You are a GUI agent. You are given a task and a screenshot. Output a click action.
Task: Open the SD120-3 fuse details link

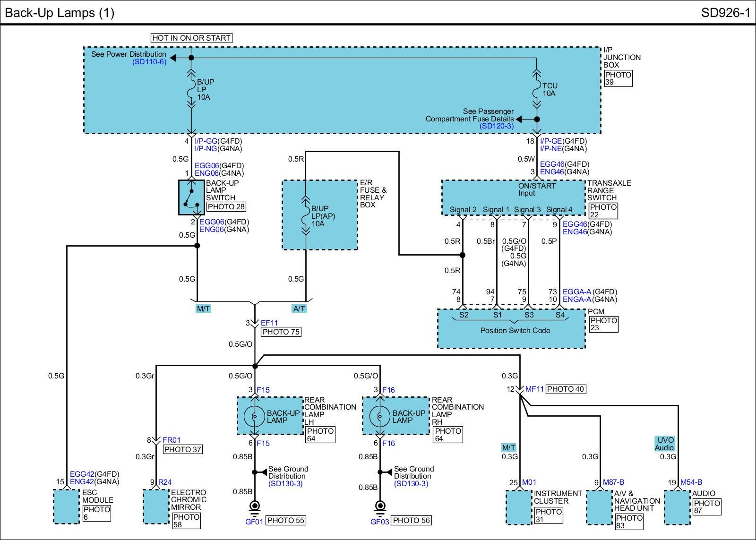[497, 126]
